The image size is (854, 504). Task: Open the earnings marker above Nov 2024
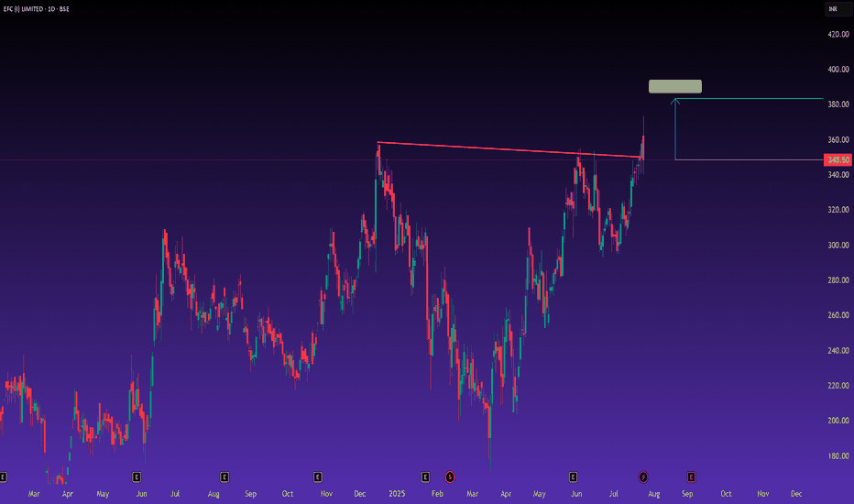[318, 477]
